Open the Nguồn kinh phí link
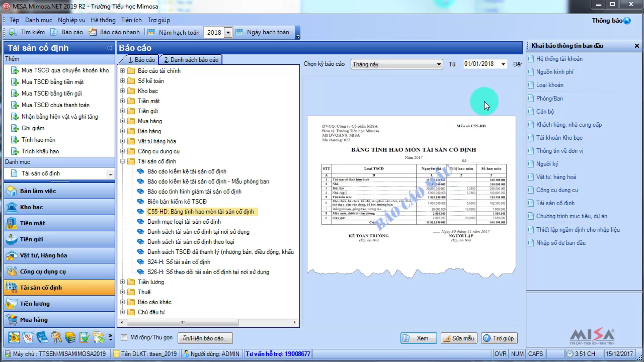Screen dimensions: 644x362 click(555, 72)
